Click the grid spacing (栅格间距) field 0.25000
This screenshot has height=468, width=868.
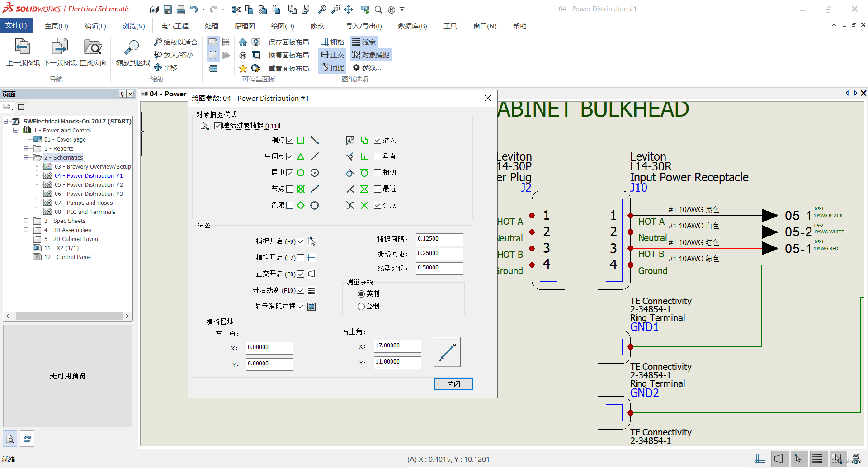point(439,254)
